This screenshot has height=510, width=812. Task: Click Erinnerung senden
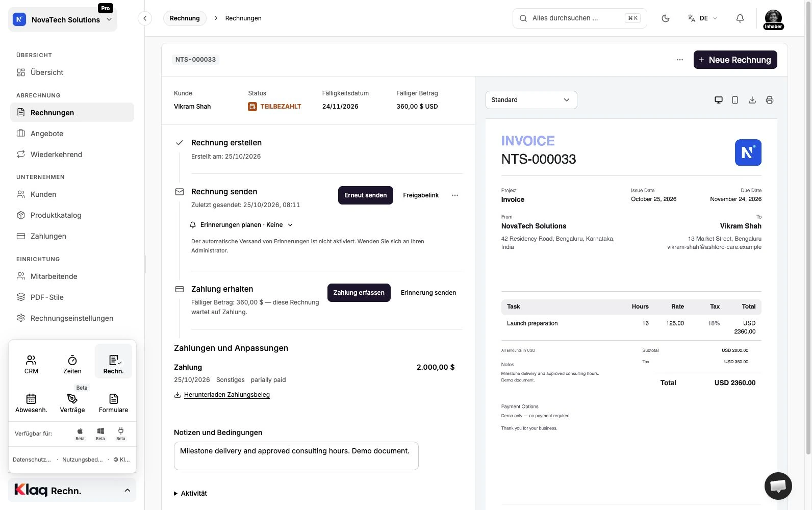coord(428,293)
